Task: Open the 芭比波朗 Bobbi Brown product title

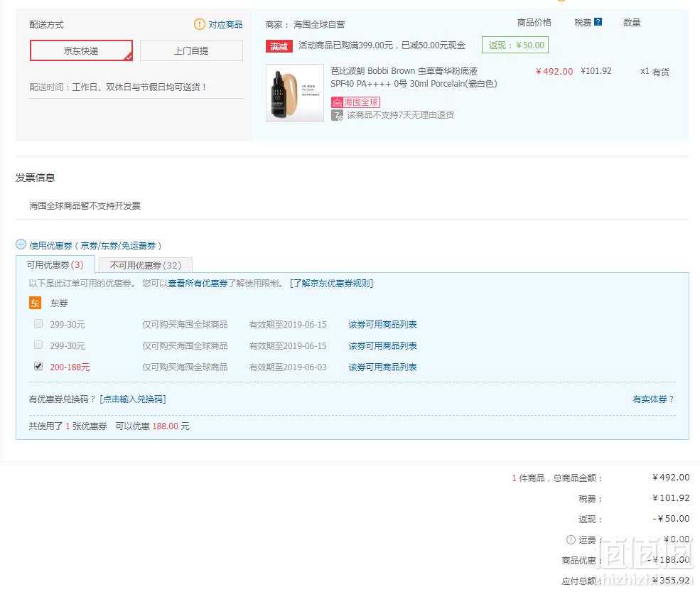Action: 414,77
